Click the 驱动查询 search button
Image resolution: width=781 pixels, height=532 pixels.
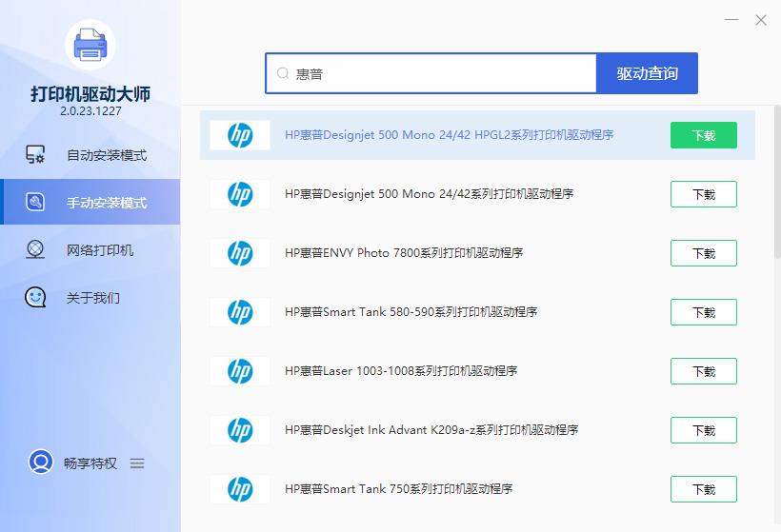coord(647,73)
